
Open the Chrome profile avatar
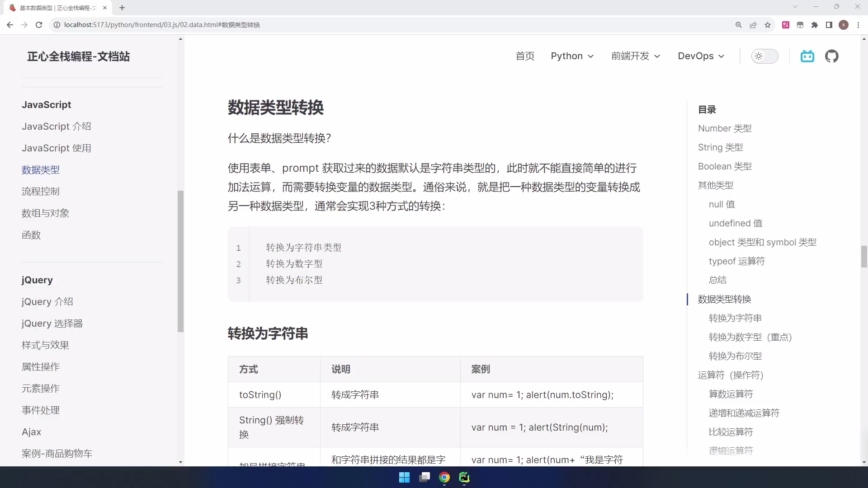[844, 25]
